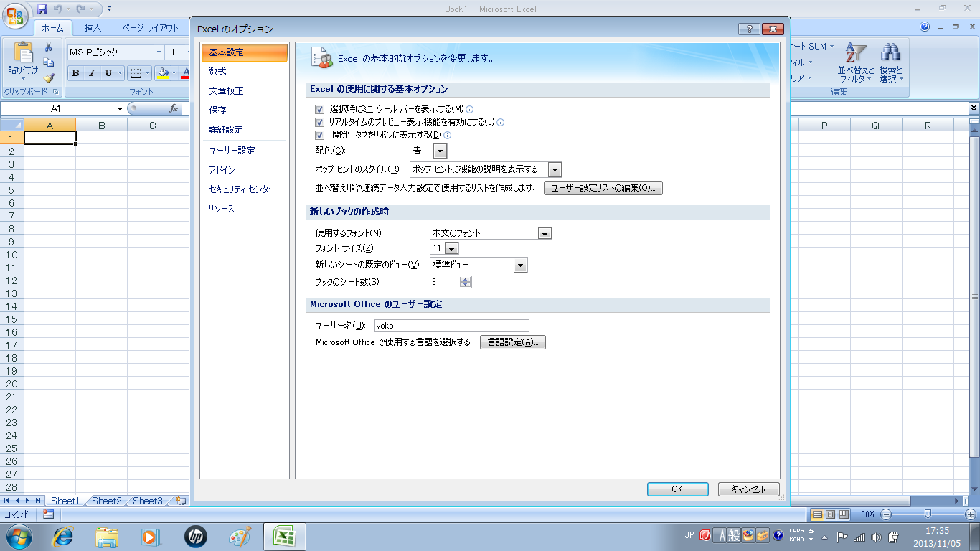Click the zoom slider in the status bar
The image size is (980, 551).
[x=928, y=514]
